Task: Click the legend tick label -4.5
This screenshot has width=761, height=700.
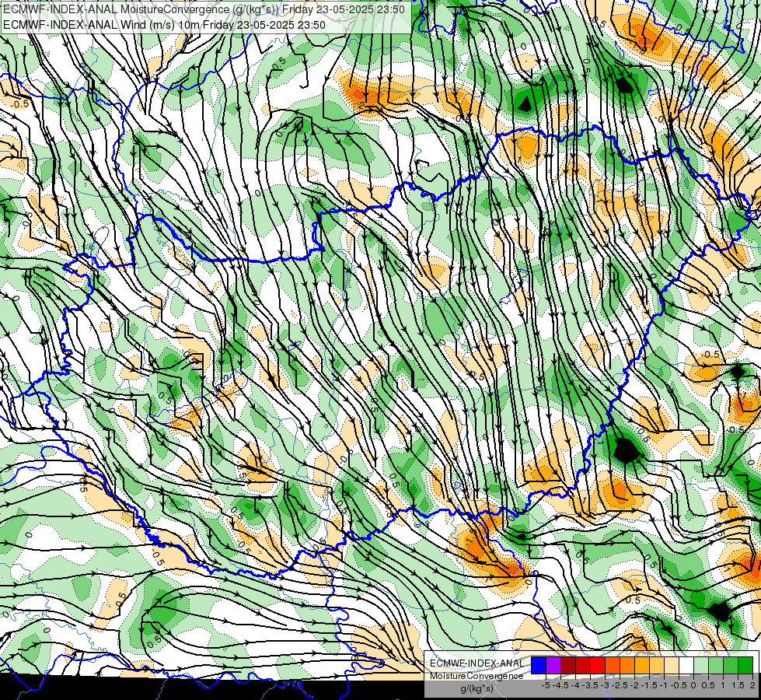Action: (x=560, y=685)
